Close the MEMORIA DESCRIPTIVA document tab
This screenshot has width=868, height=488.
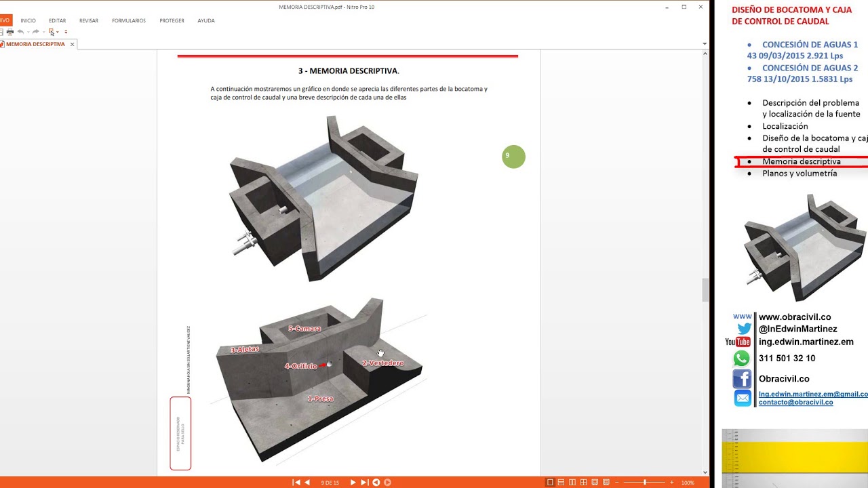coord(72,44)
